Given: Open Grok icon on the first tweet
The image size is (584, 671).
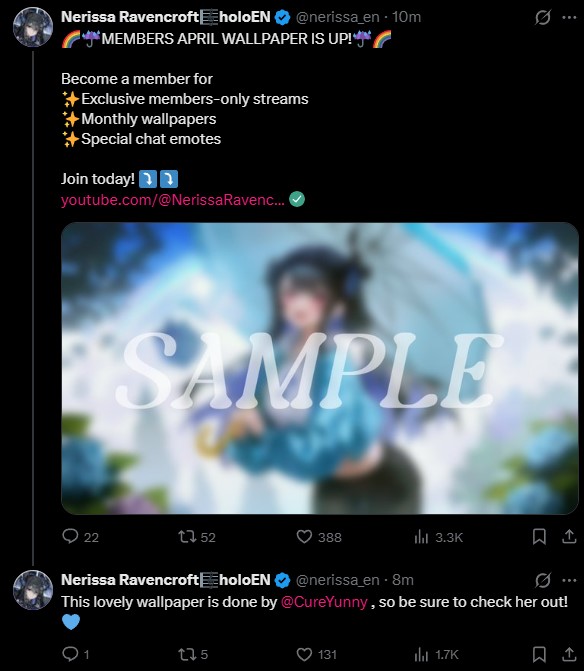Looking at the screenshot, I should (x=542, y=18).
